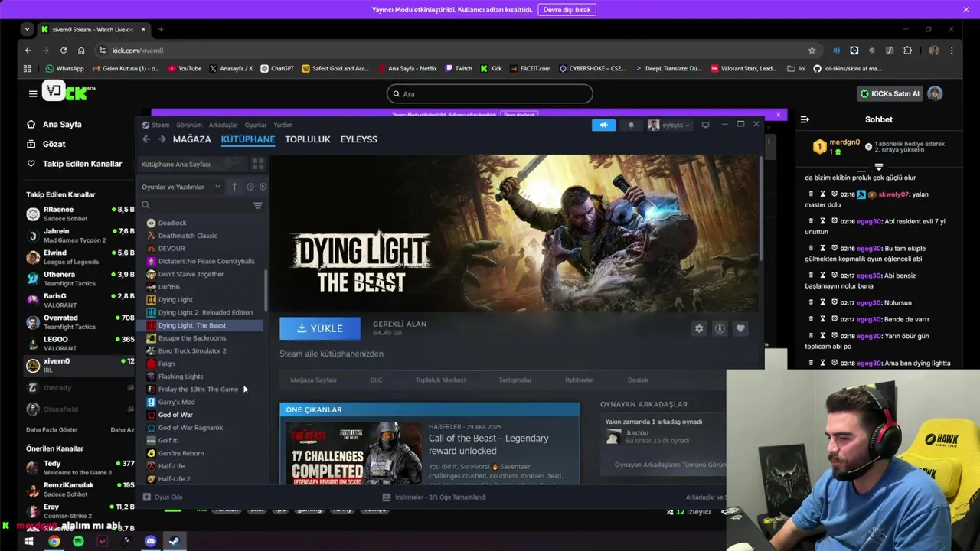Open RRaenee channel in sidebar

pos(80,214)
